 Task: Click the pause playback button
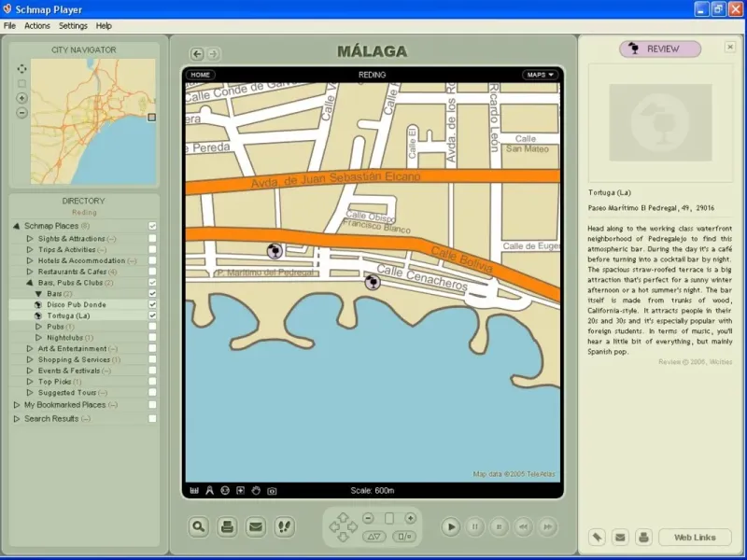pos(475,526)
